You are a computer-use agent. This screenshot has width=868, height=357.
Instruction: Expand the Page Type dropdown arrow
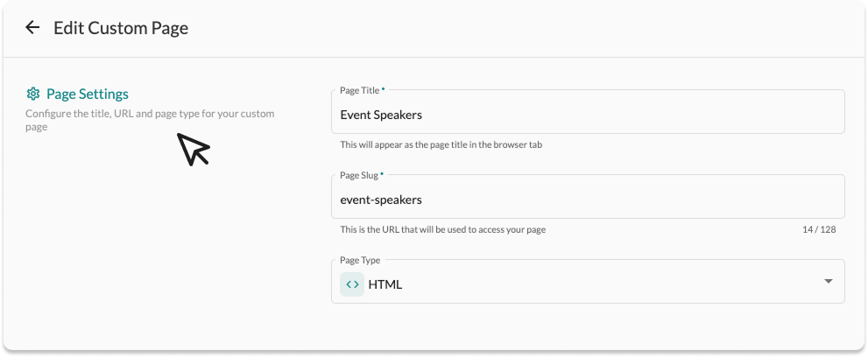pyautogui.click(x=828, y=281)
